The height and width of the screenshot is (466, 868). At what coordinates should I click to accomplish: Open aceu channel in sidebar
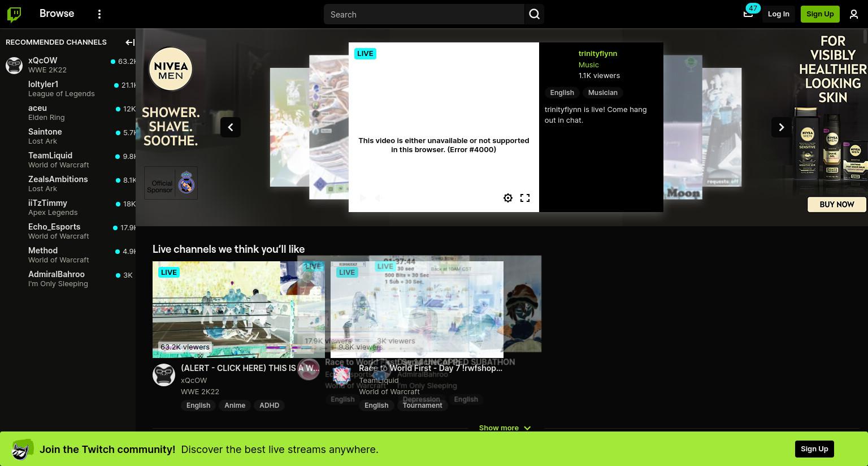[x=68, y=113]
